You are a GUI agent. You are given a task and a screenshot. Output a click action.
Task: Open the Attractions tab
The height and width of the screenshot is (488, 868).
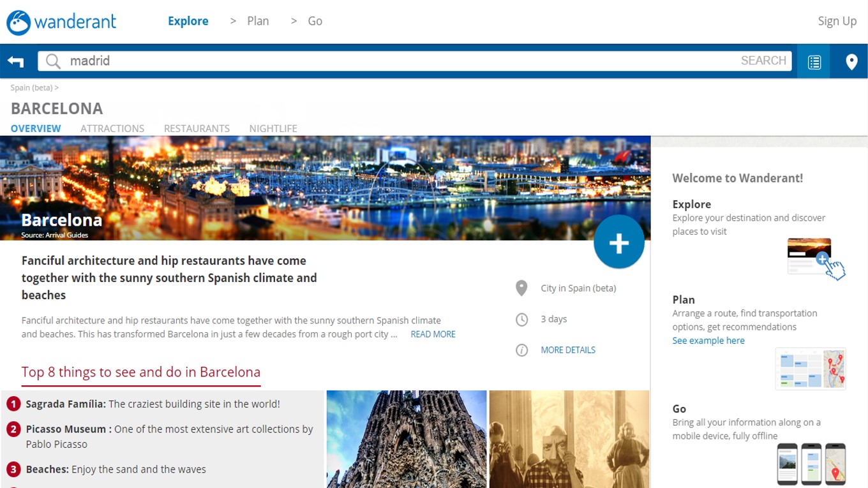(x=112, y=128)
